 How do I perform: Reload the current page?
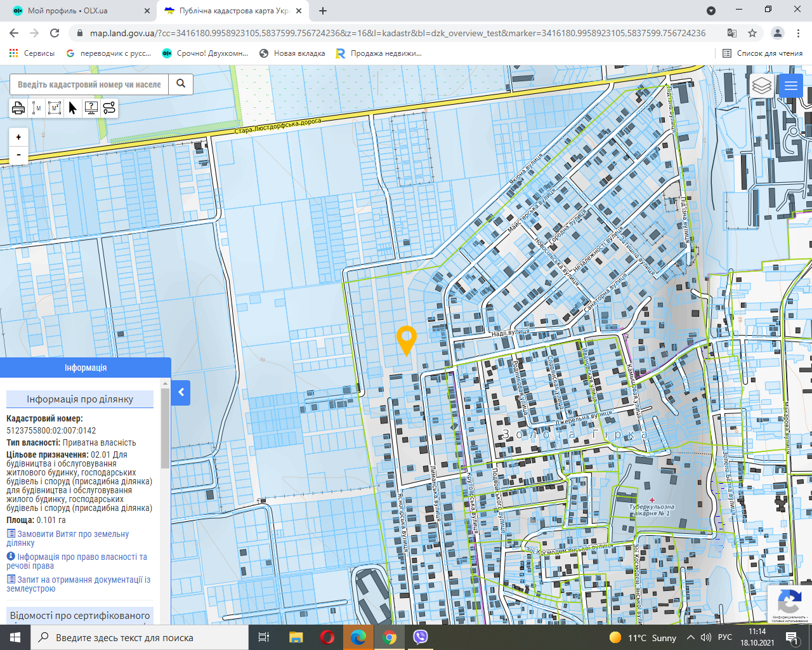pos(55,33)
